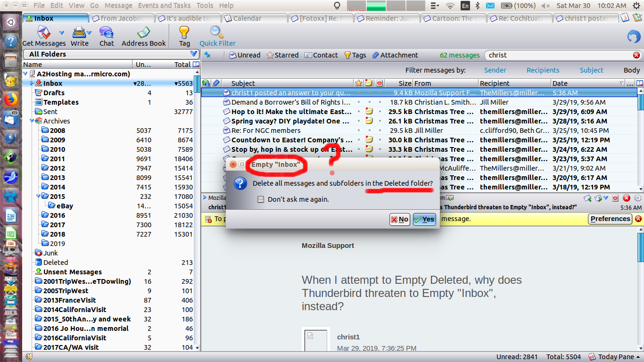Clear the quick filter search with red X
Viewport: 644px width, 362px height.
point(636,55)
